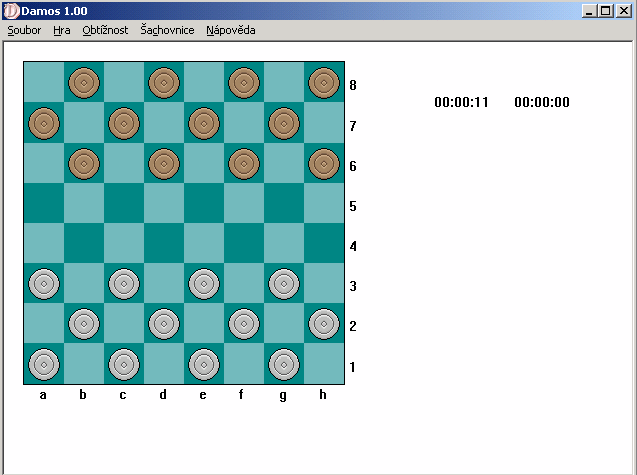Select the white piece on f2
The height and width of the screenshot is (475, 637).
coord(244,324)
